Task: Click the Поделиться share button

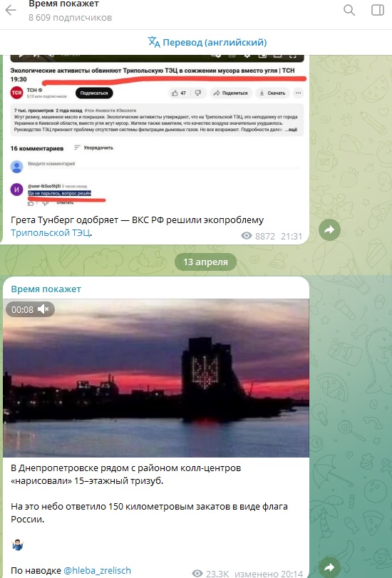Action: click(x=231, y=93)
